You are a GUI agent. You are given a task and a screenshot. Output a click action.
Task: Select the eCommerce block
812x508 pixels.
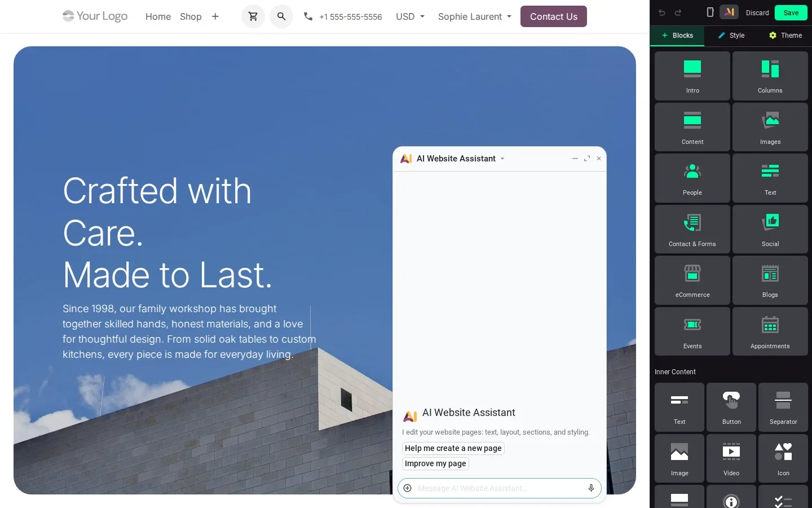click(692, 280)
